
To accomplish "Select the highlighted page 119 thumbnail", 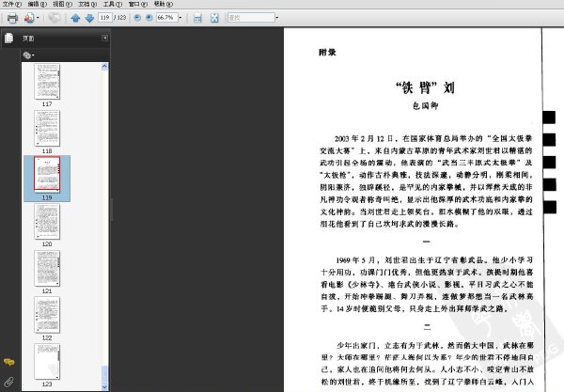I will coord(47,175).
